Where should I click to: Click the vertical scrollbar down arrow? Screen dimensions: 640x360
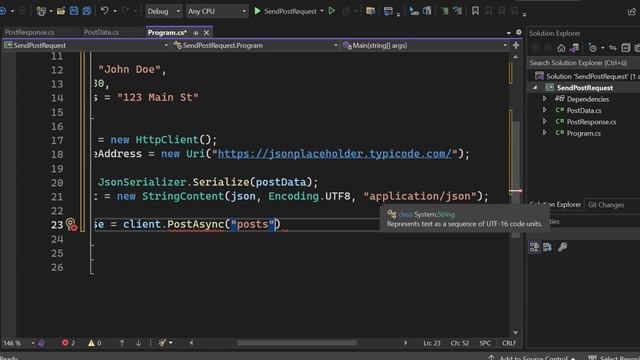tap(516, 332)
